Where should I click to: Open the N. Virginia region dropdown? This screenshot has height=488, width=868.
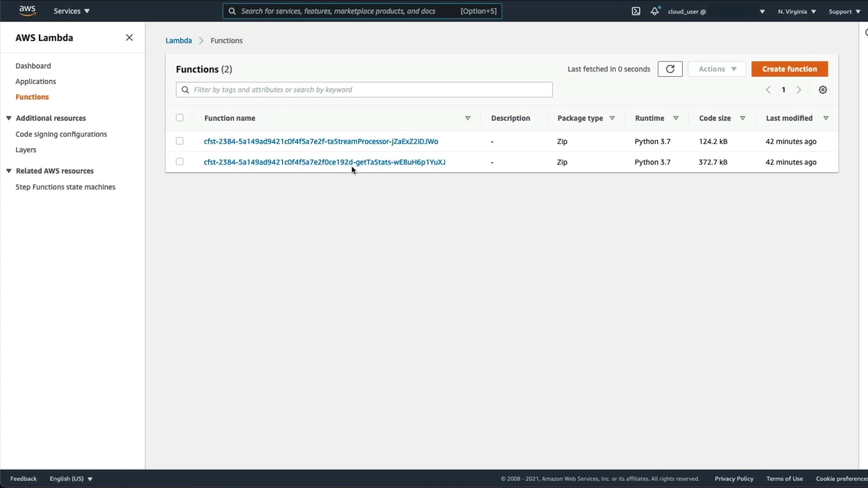[x=796, y=12]
